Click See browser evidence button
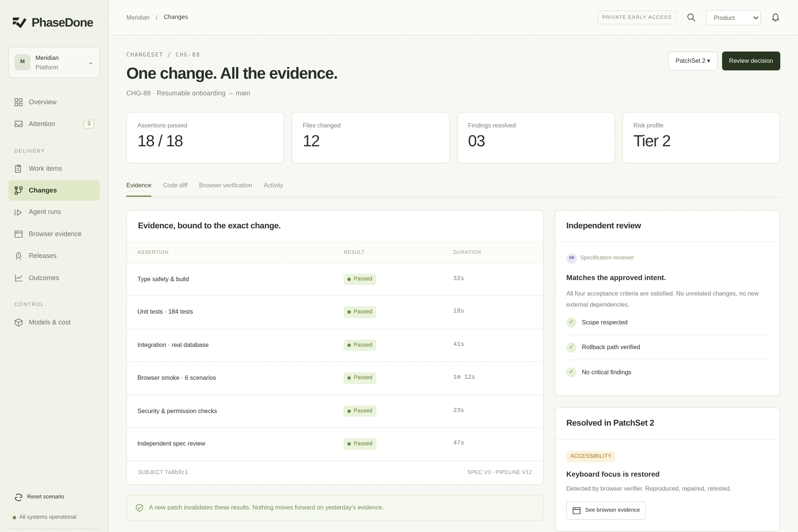 coord(606,511)
